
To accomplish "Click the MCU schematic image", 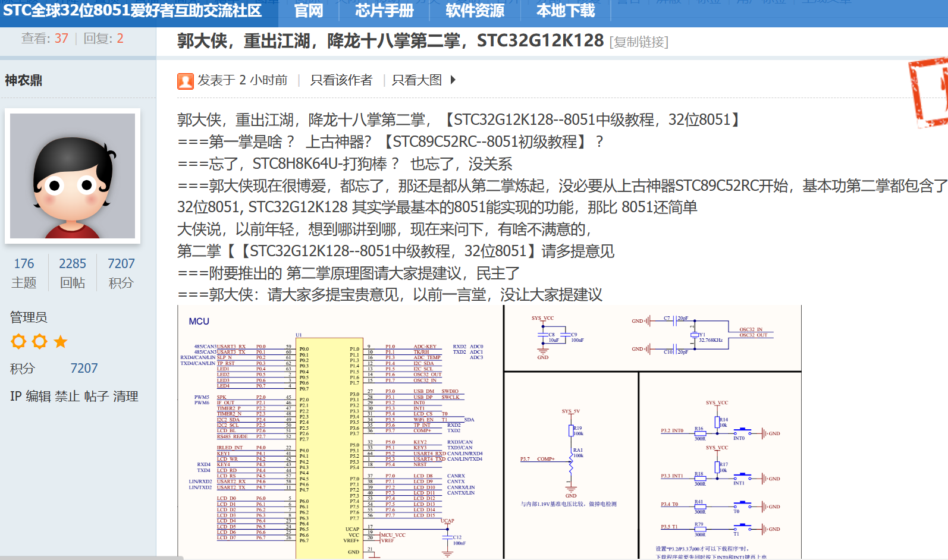I will point(489,432).
